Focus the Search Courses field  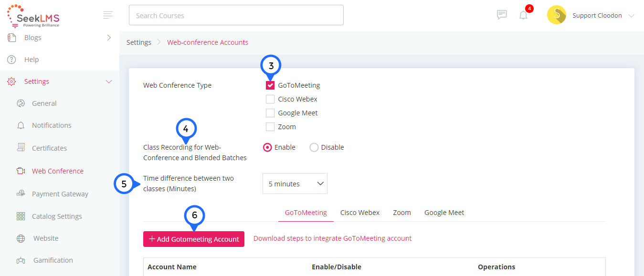tap(236, 15)
